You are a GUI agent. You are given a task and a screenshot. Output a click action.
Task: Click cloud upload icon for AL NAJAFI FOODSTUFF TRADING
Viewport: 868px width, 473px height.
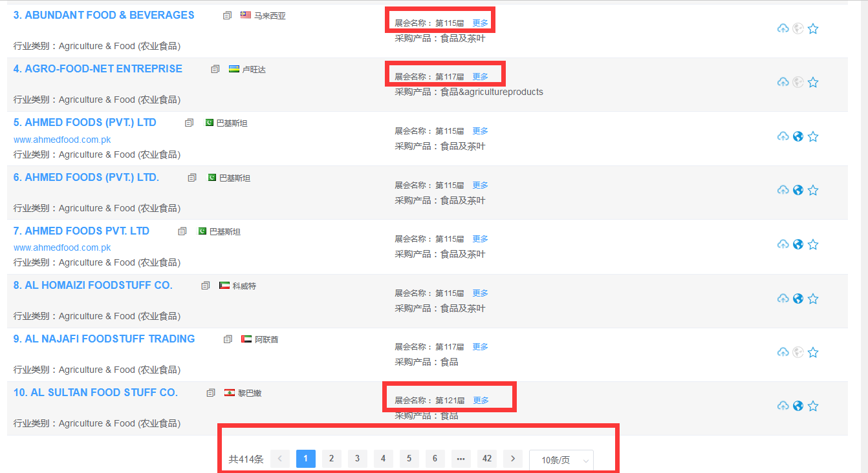(x=783, y=352)
